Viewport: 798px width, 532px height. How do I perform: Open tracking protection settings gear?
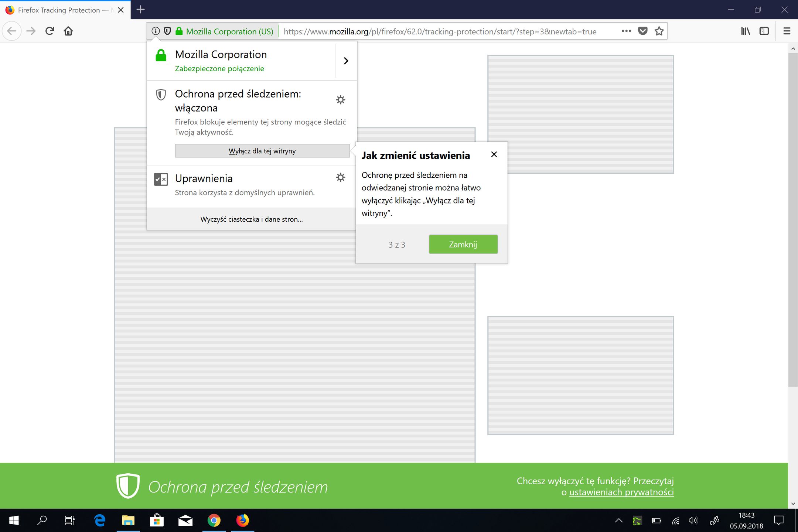coord(340,100)
